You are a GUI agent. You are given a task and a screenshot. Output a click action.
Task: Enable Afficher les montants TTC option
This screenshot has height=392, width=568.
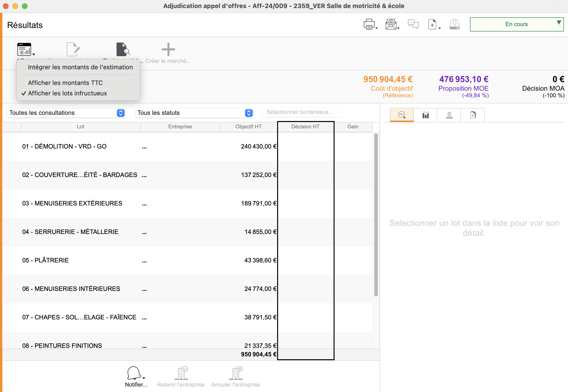pyautogui.click(x=65, y=83)
